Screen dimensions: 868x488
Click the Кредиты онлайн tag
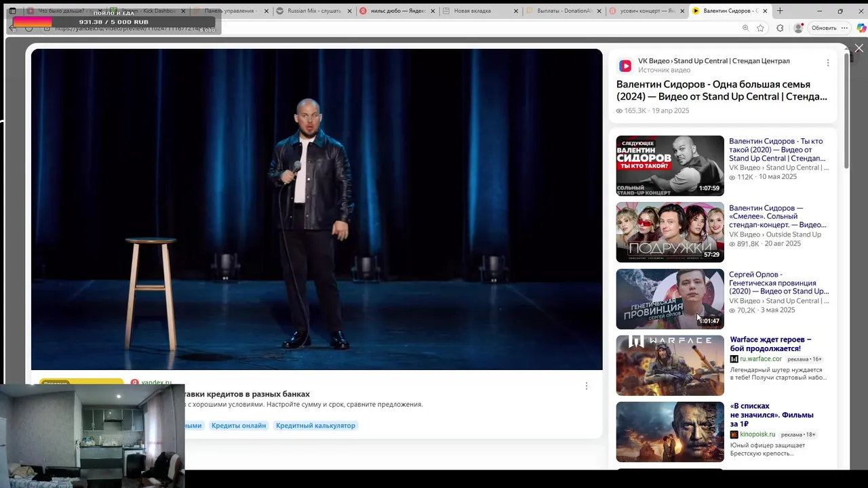tap(239, 426)
